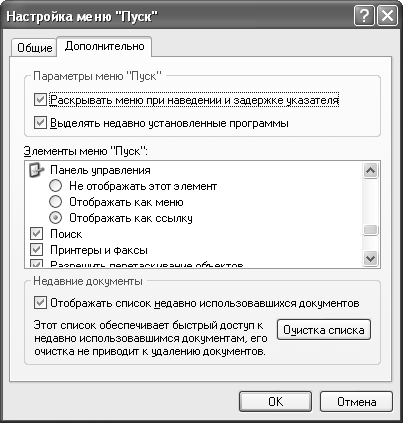Switch to the "Общие" tab
403x423 pixels.
coord(35,48)
